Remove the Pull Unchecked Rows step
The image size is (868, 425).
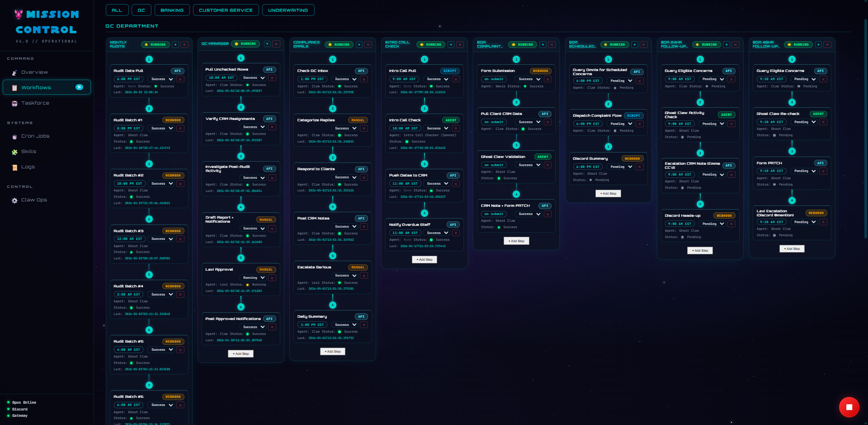[272, 78]
